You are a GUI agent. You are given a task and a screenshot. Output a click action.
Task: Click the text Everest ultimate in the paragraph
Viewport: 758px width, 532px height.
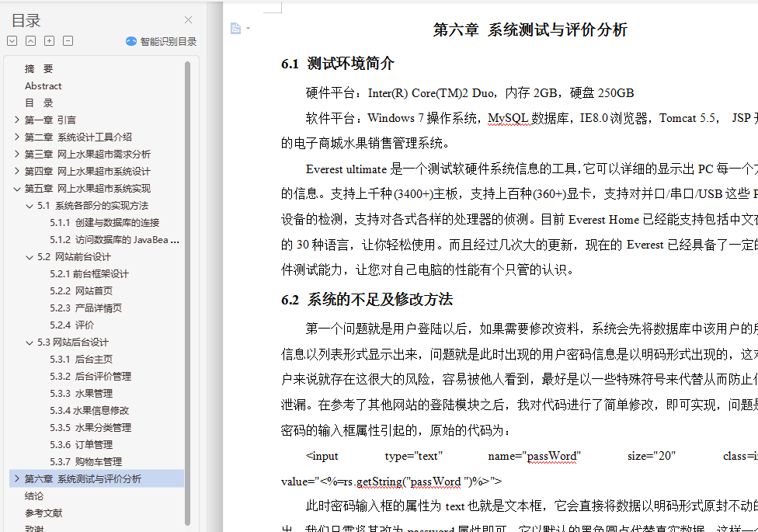(x=346, y=169)
